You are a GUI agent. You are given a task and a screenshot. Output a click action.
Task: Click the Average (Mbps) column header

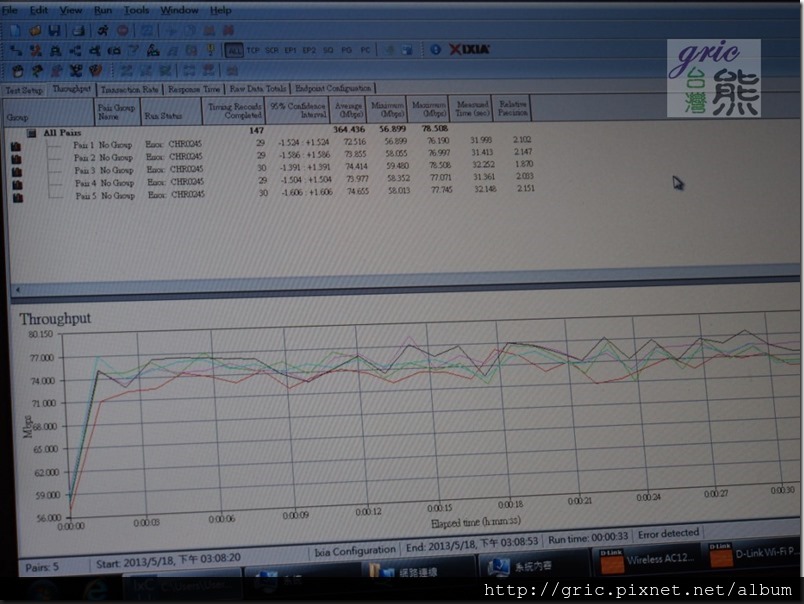pyautogui.click(x=348, y=109)
